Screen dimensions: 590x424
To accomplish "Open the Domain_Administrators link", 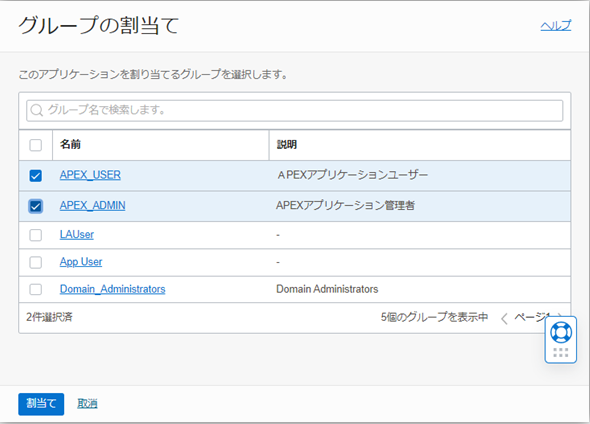I will 113,289.
